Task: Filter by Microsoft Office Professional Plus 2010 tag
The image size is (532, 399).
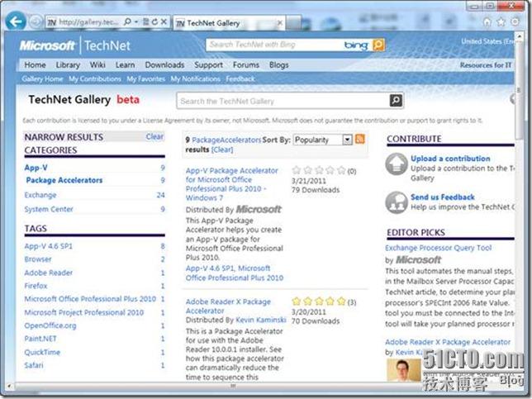Action: [x=90, y=299]
